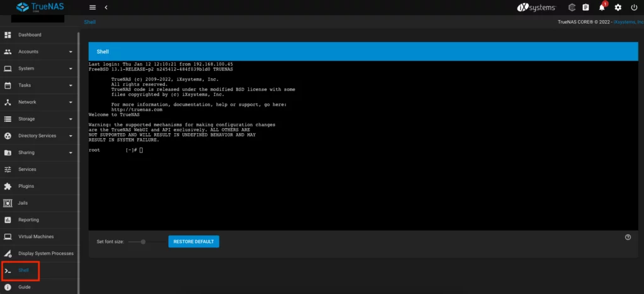644x294 pixels.
Task: Expand the Sharing menu arrow
Action: pyautogui.click(x=70, y=153)
